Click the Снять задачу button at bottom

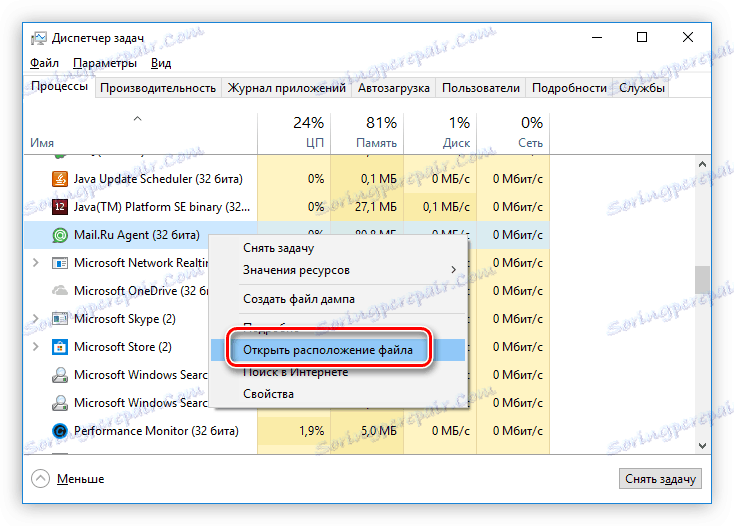[660, 479]
